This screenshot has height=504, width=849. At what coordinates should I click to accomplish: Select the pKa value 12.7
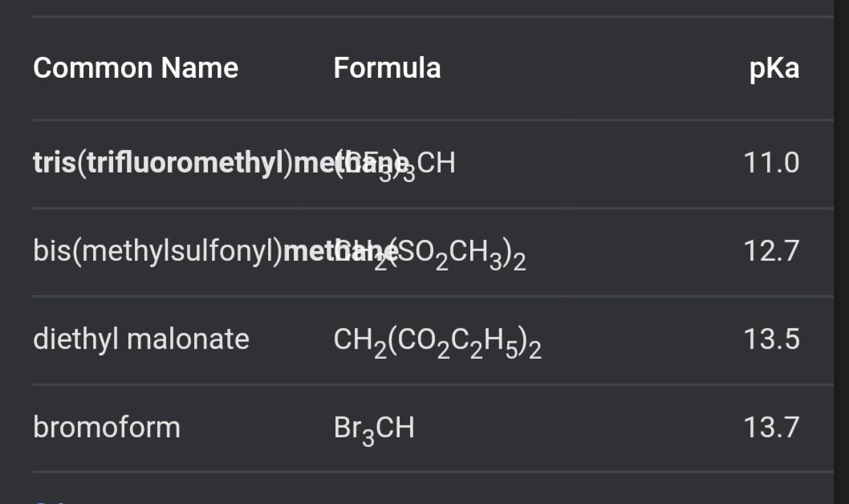(771, 251)
